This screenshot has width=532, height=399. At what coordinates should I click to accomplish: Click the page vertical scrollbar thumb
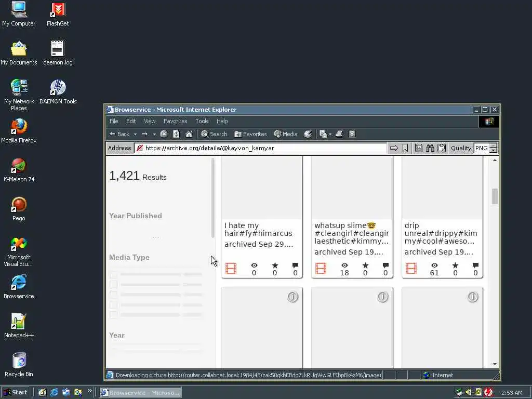pos(495,196)
